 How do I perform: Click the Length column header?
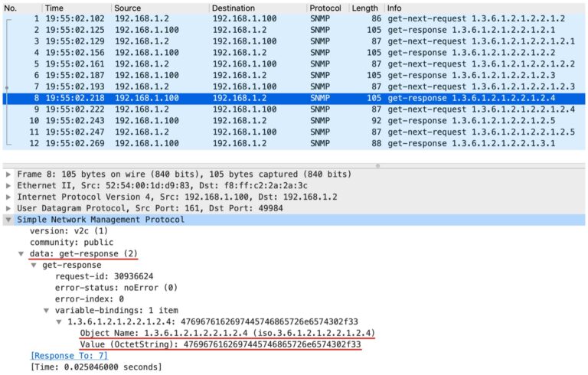tap(364, 8)
